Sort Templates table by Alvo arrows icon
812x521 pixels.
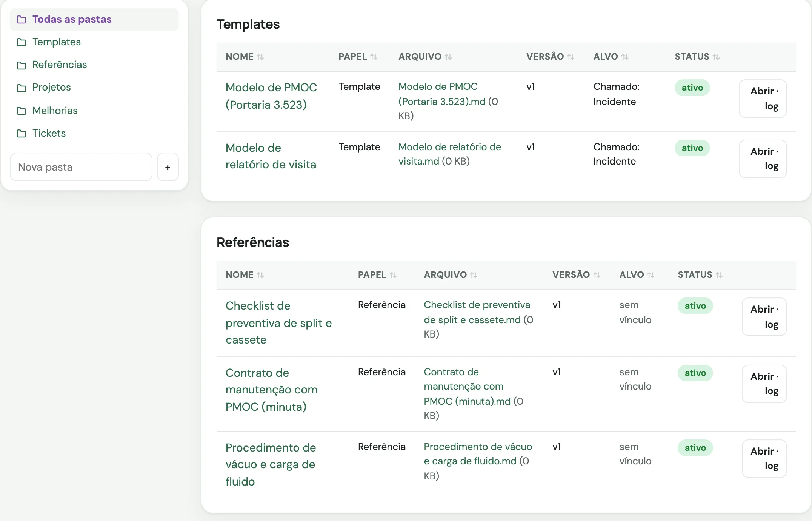point(625,57)
